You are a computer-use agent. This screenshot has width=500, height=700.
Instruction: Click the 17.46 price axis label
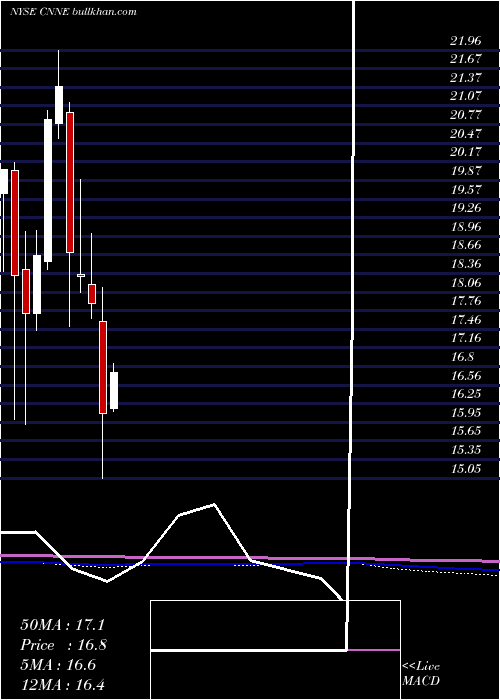pyautogui.click(x=466, y=319)
